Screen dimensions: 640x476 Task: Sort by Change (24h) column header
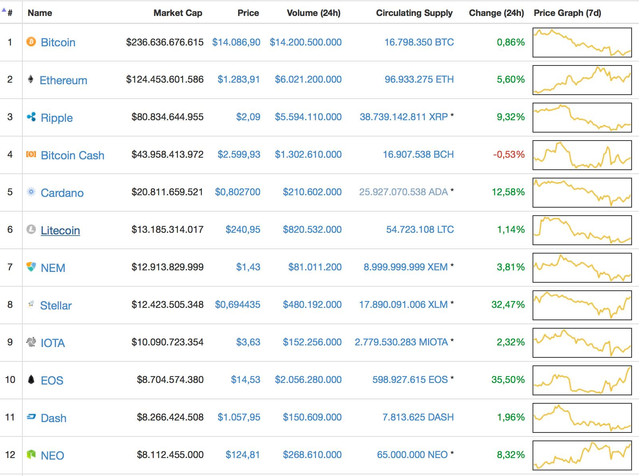[496, 13]
